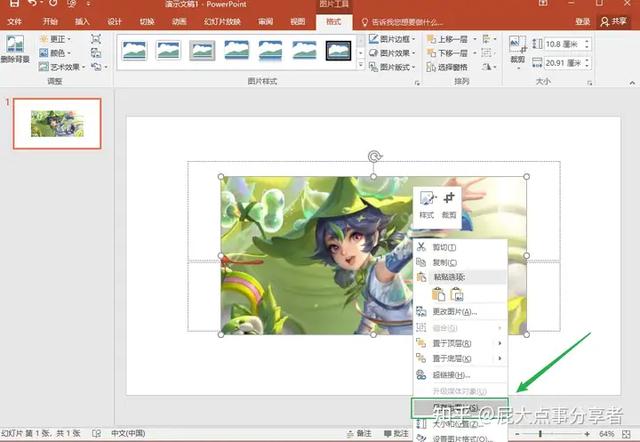Click Crop (裁剪) in the mini toolbar
The image size is (640, 442).
pyautogui.click(x=449, y=206)
